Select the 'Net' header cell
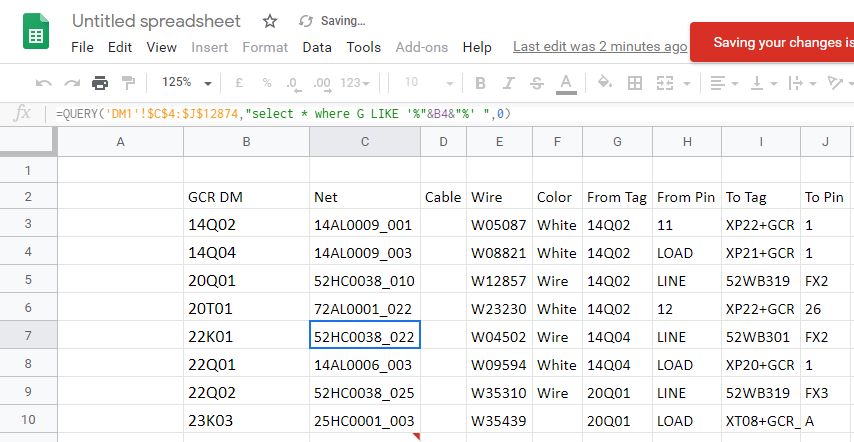This screenshot has height=442, width=854. pos(365,197)
